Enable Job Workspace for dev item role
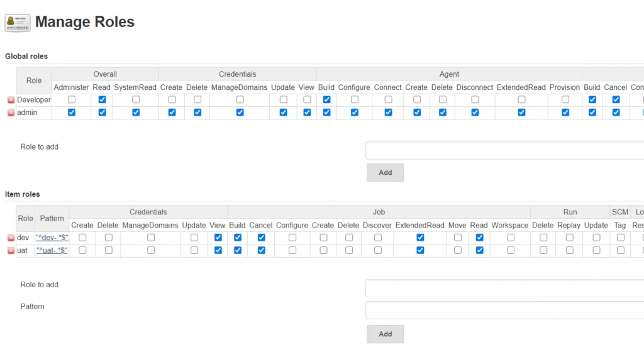The image size is (644, 352). pyautogui.click(x=511, y=237)
